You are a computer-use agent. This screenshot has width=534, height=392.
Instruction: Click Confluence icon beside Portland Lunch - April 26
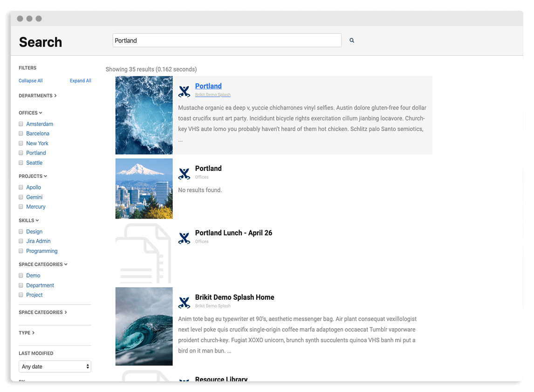click(184, 238)
